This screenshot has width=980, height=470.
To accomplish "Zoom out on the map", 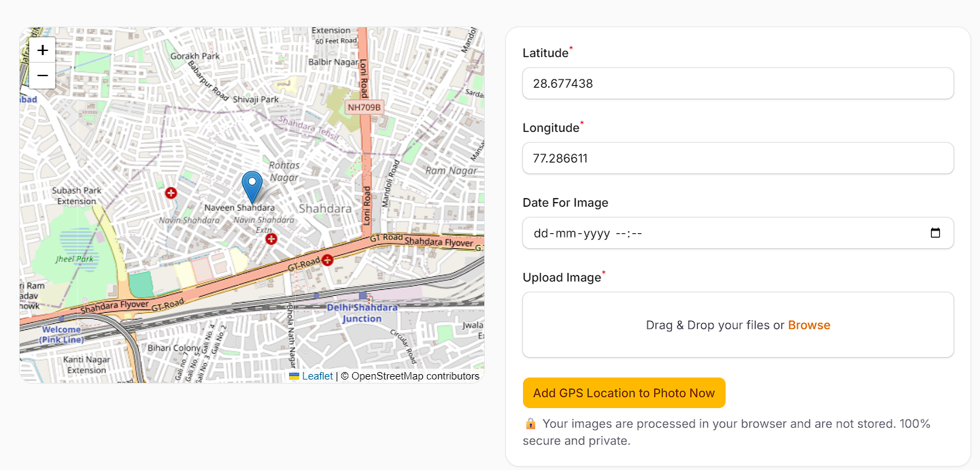I will 41,75.
